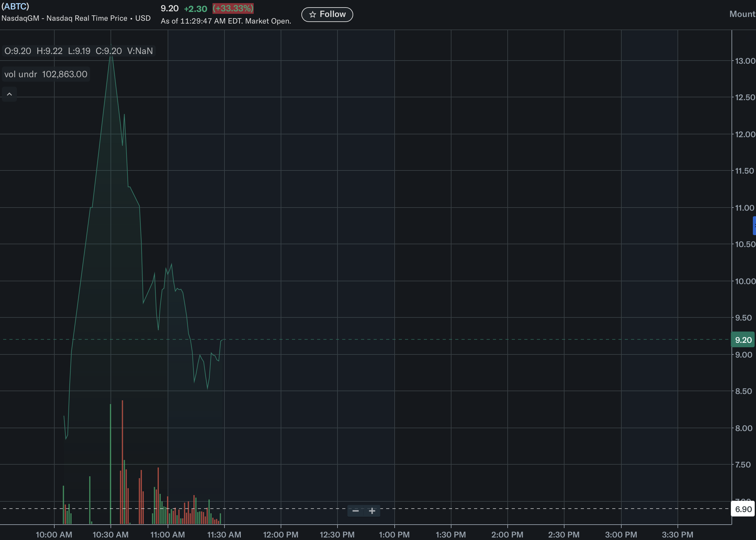Collapse the chart legend with the caret button
This screenshot has width=756, height=540.
tap(9, 94)
